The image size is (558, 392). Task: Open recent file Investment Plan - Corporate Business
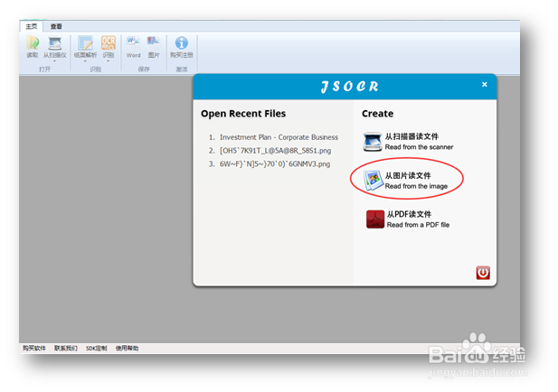tap(279, 137)
